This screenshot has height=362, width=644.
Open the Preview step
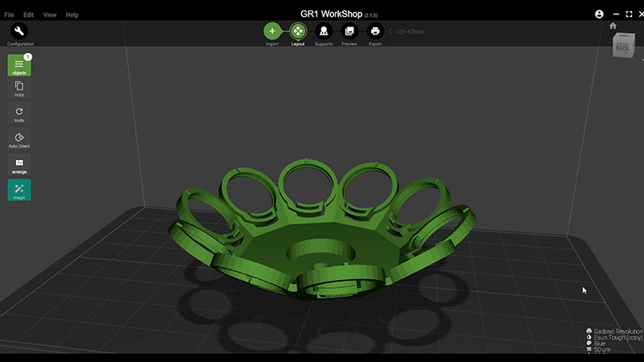coord(349,31)
